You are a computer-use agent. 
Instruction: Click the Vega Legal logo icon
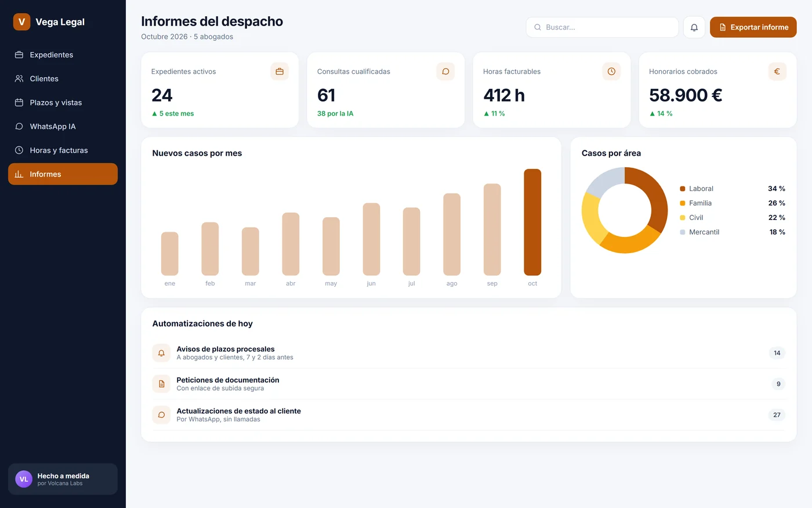21,22
